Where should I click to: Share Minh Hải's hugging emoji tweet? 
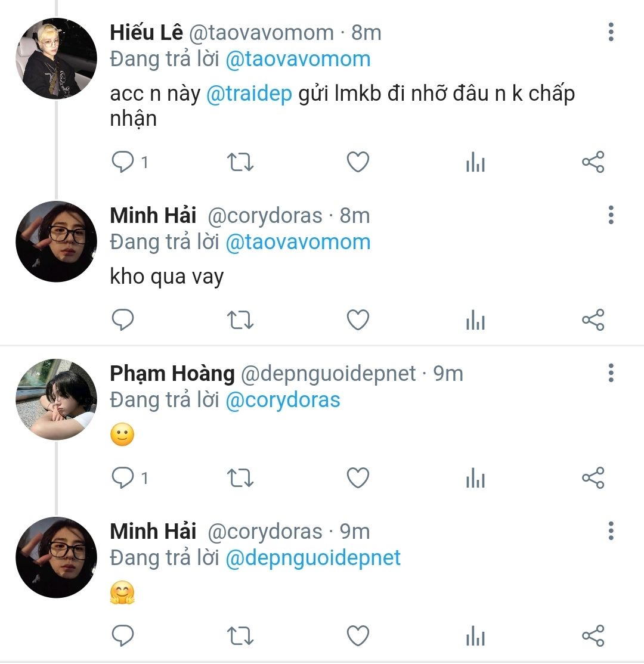pos(593,636)
